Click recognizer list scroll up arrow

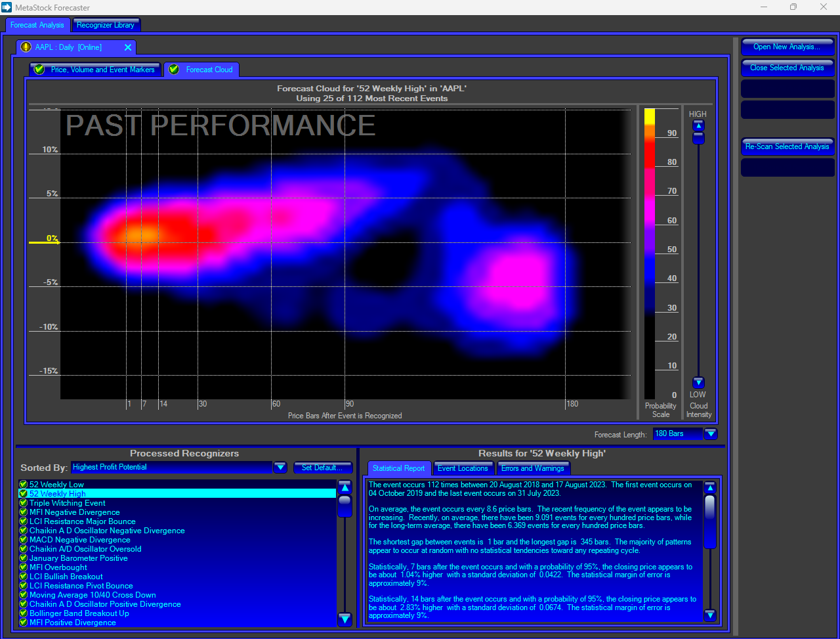[345, 487]
